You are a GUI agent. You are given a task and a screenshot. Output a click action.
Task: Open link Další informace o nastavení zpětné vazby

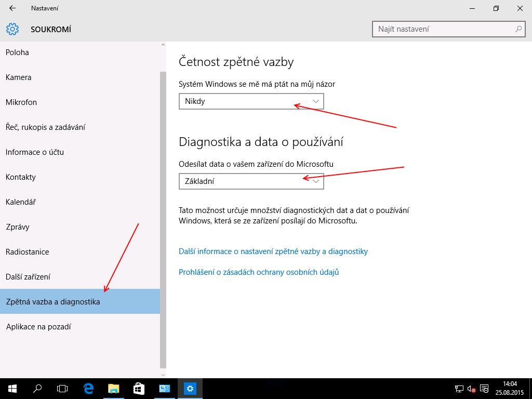point(273,251)
